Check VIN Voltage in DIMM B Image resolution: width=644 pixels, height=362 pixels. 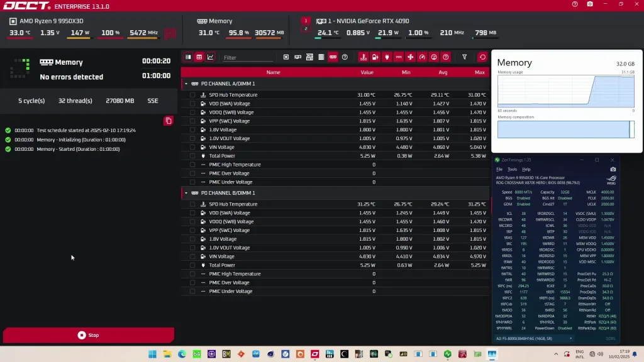click(x=192, y=256)
